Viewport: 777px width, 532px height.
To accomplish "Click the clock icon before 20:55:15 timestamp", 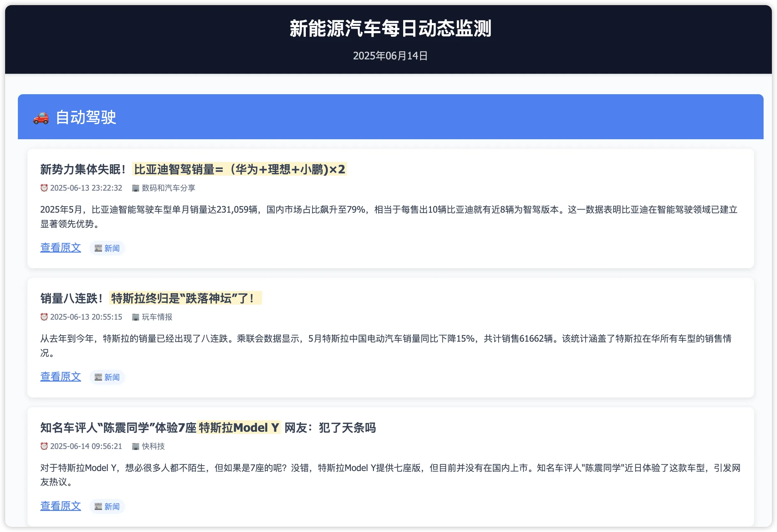I will click(44, 317).
